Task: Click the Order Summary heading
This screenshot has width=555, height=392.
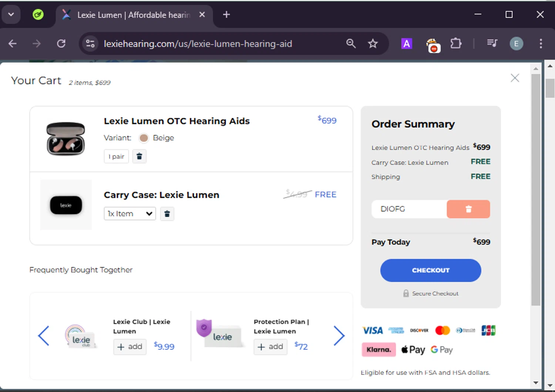Action: tap(413, 124)
